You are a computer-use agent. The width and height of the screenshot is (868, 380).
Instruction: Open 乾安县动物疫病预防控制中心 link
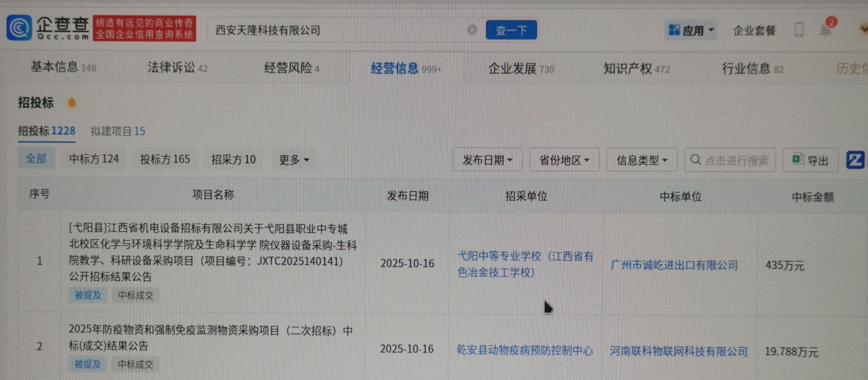point(525,351)
